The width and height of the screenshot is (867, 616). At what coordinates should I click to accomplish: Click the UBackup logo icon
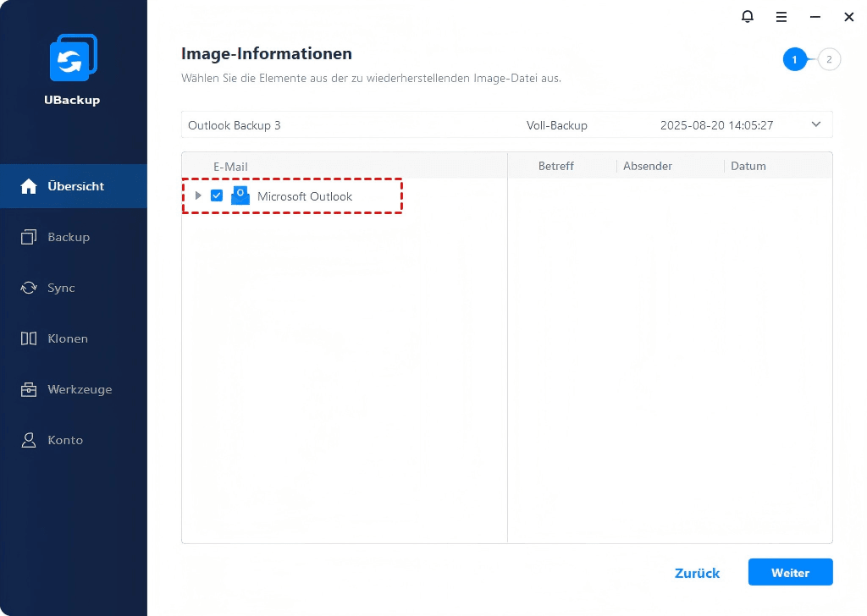pyautogui.click(x=73, y=59)
